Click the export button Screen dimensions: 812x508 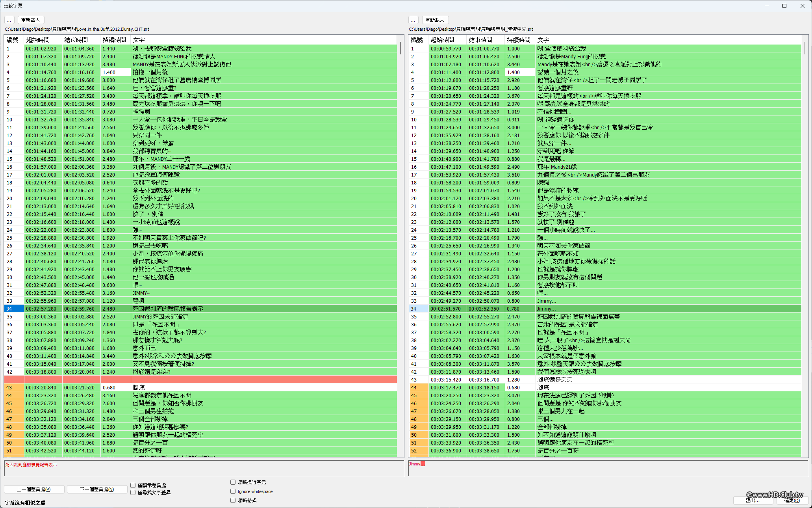click(x=753, y=500)
